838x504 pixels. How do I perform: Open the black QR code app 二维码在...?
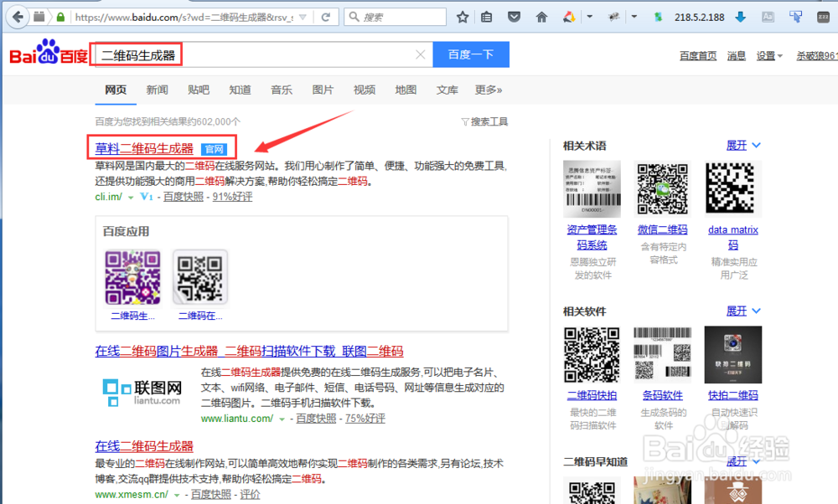pyautogui.click(x=200, y=278)
